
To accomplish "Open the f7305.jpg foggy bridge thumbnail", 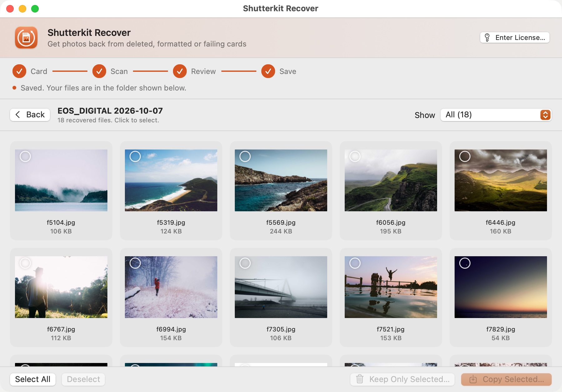I will coord(281,287).
